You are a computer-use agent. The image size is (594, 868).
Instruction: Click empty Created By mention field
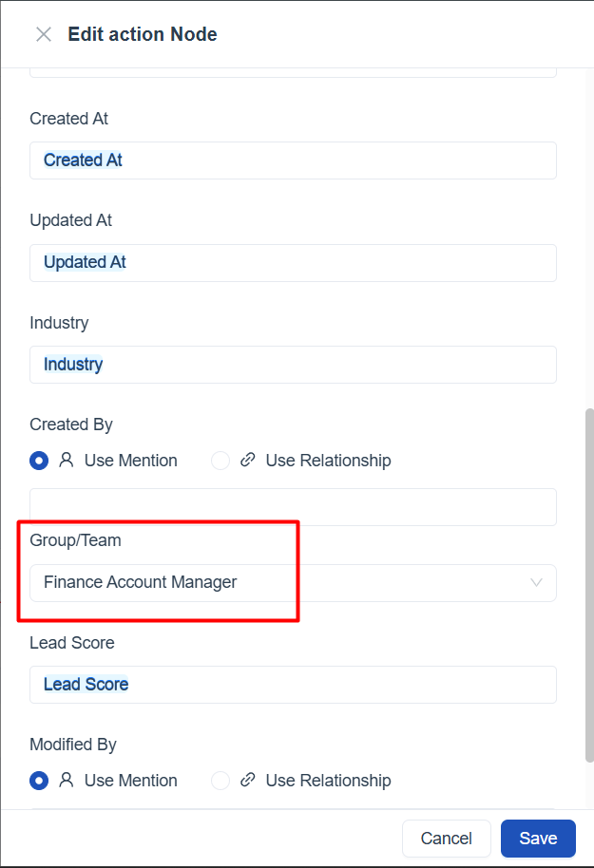tap(293, 507)
